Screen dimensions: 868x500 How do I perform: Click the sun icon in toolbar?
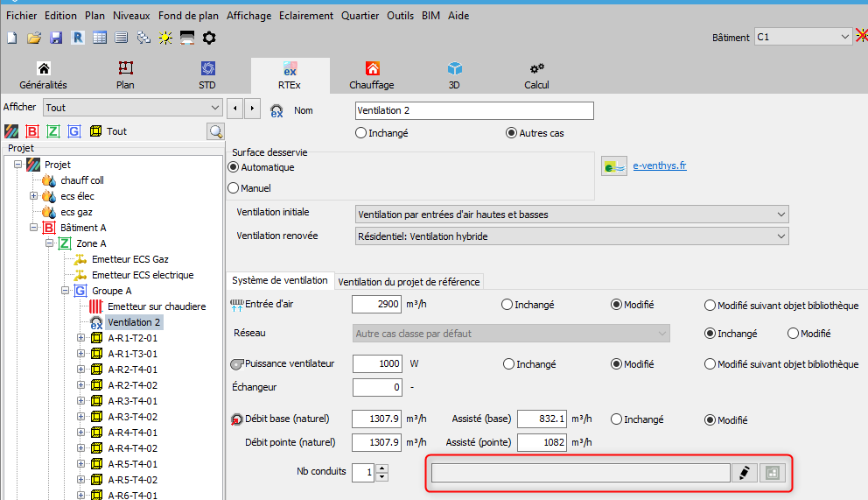tap(164, 38)
